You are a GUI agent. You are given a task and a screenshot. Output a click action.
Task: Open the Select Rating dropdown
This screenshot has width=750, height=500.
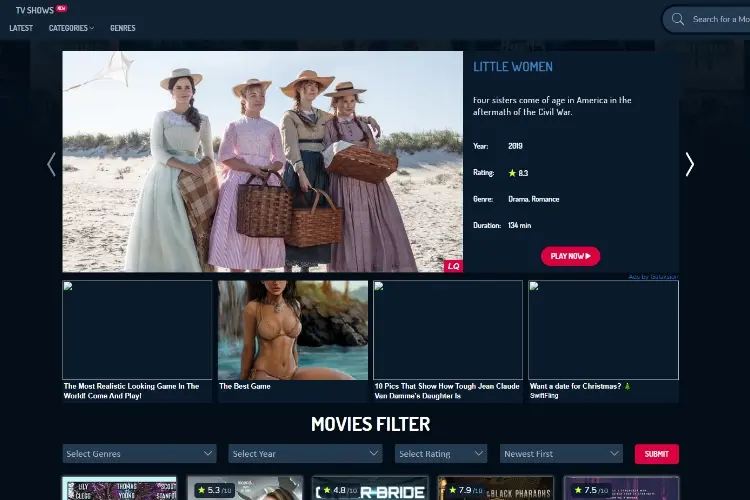(x=441, y=454)
